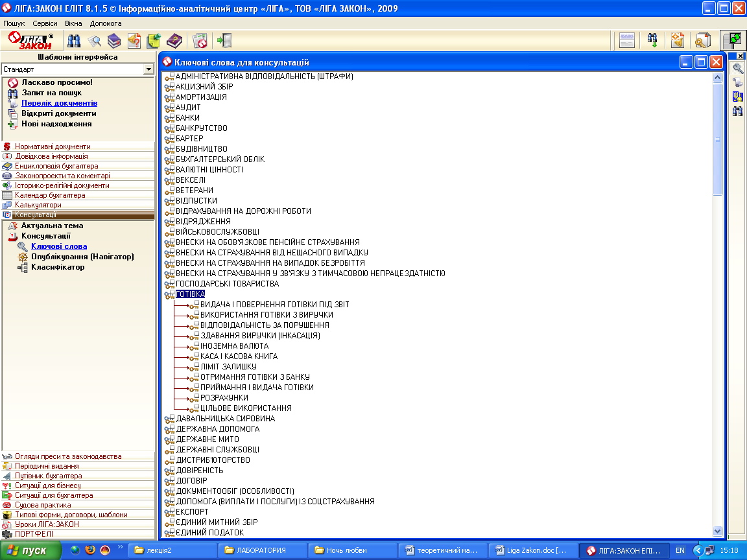The image size is (747, 560).
Task: Select Ласкаво просимо! in the sidebar
Action: pyautogui.click(x=57, y=82)
